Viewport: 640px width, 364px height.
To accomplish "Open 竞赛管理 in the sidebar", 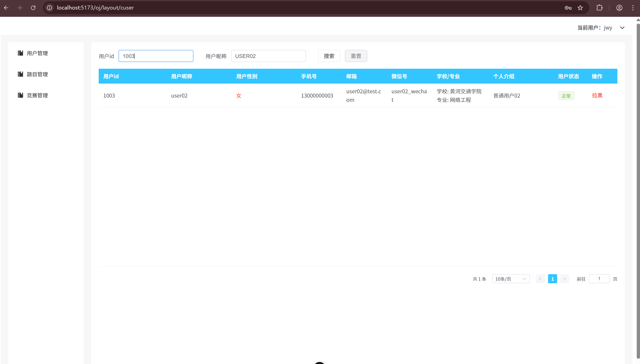I will click(x=37, y=95).
